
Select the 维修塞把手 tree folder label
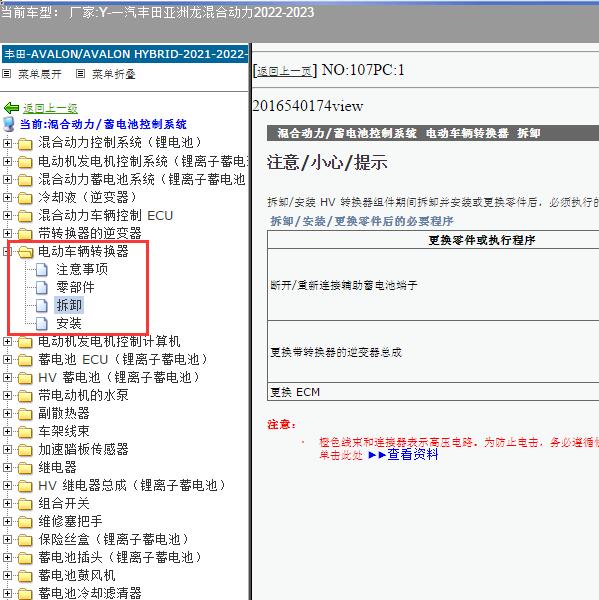pyautogui.click(x=70, y=521)
